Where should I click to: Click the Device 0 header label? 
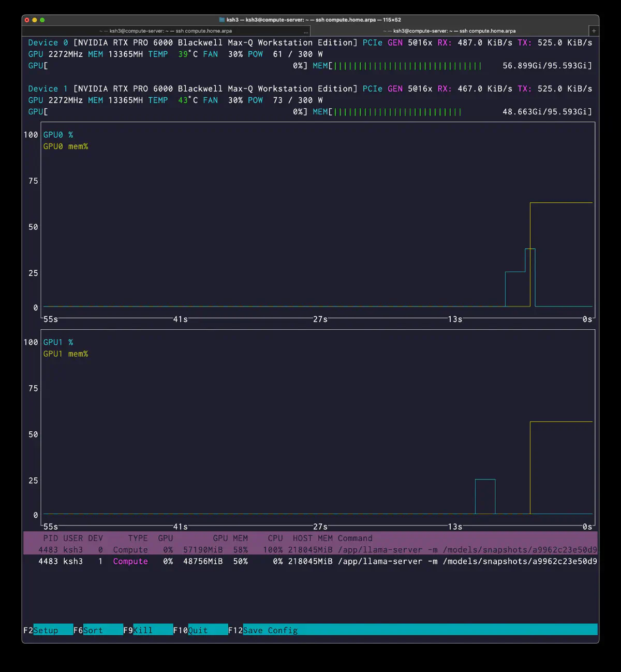(48, 42)
